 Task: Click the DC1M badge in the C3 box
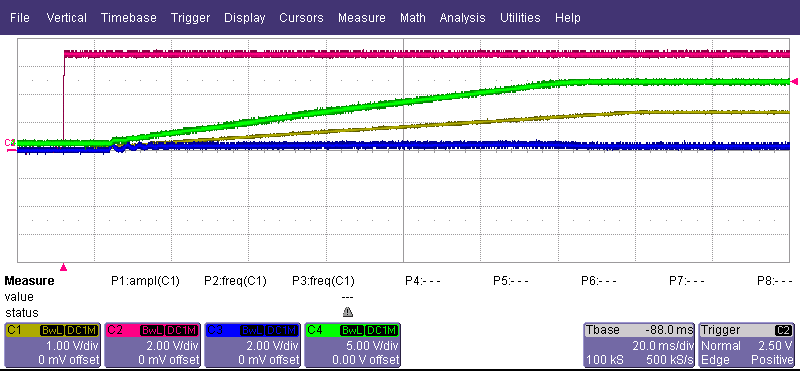(x=281, y=330)
